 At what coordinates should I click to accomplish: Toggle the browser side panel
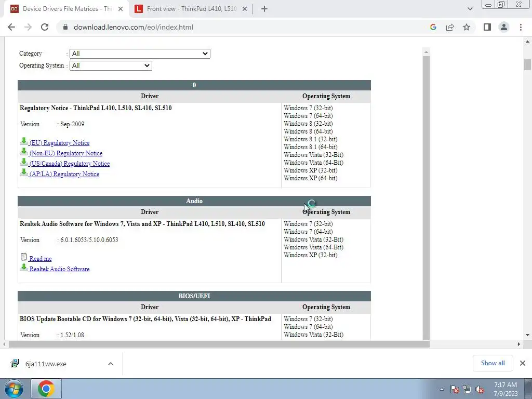coord(487,27)
